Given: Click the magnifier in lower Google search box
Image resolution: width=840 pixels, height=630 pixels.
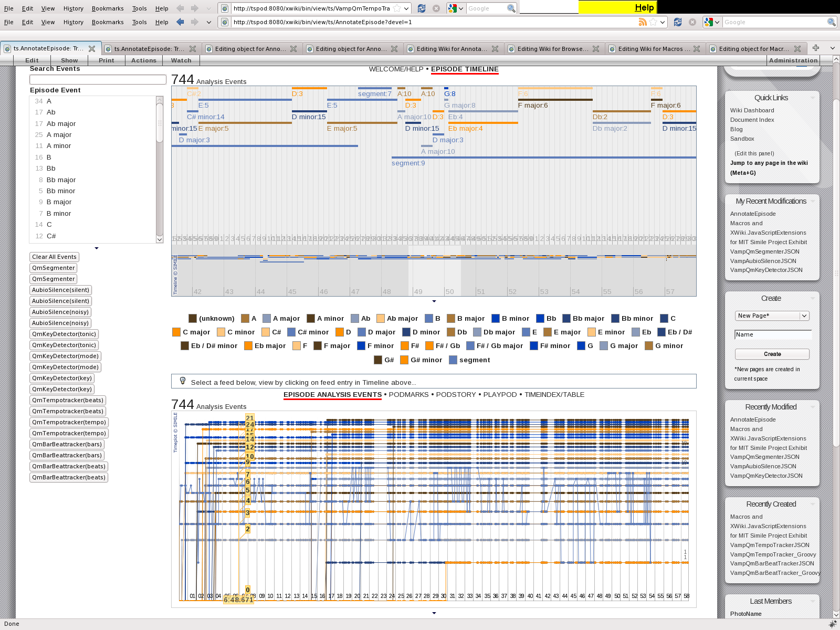Looking at the screenshot, I should point(831,22).
